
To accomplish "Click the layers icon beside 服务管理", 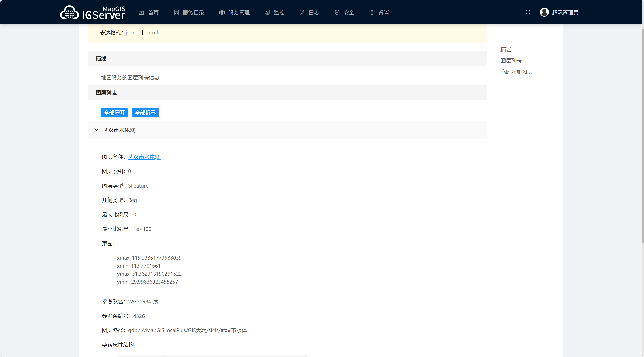I will pos(222,13).
